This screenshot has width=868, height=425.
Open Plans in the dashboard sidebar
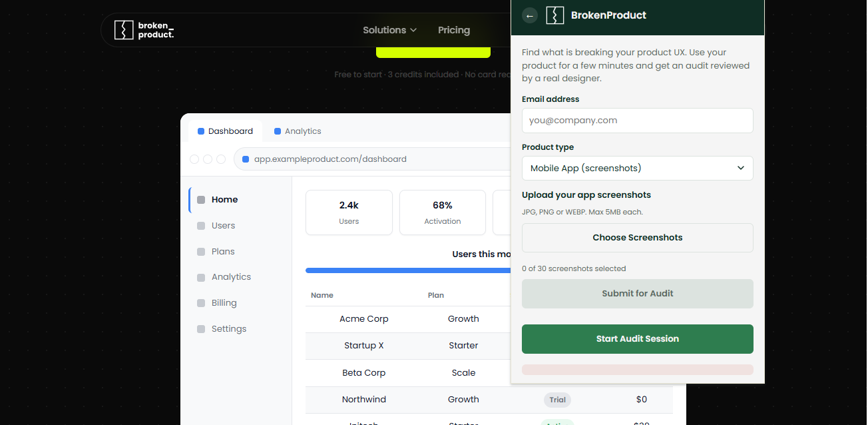point(223,252)
